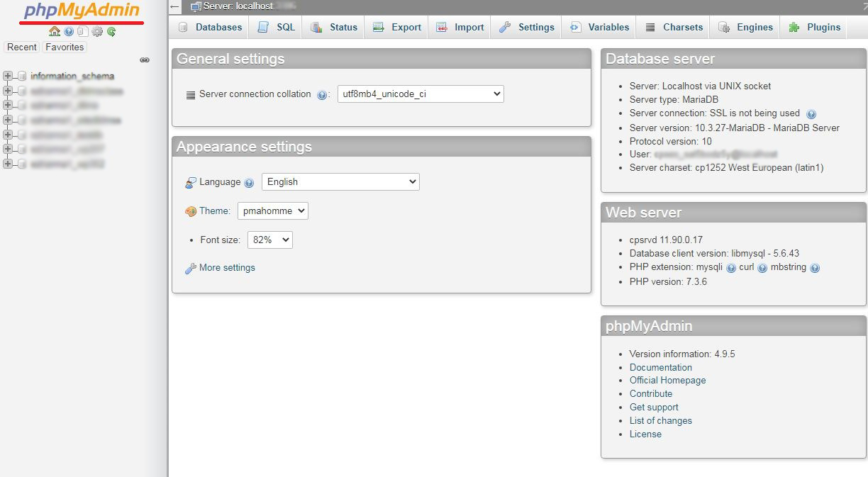The width and height of the screenshot is (868, 477).
Task: Click the Variables tab icon
Action: click(x=576, y=27)
